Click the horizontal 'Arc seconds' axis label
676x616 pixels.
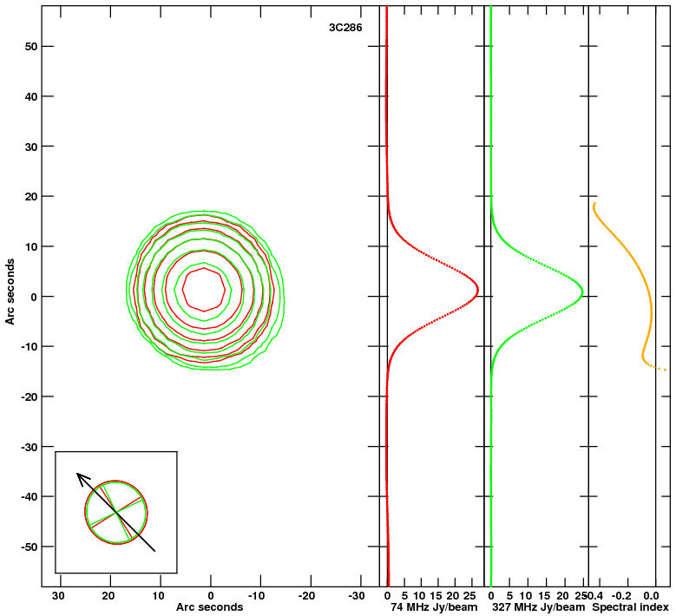(x=209, y=607)
